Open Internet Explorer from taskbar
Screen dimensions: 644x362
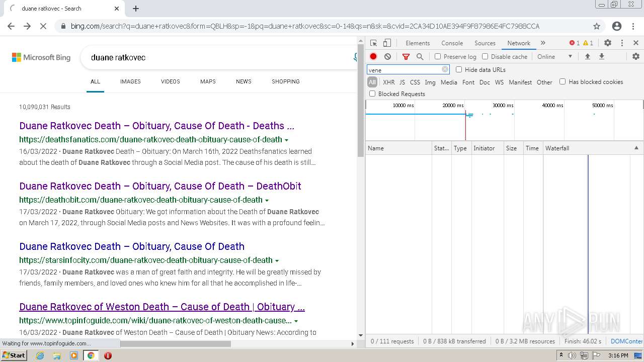[40, 355]
